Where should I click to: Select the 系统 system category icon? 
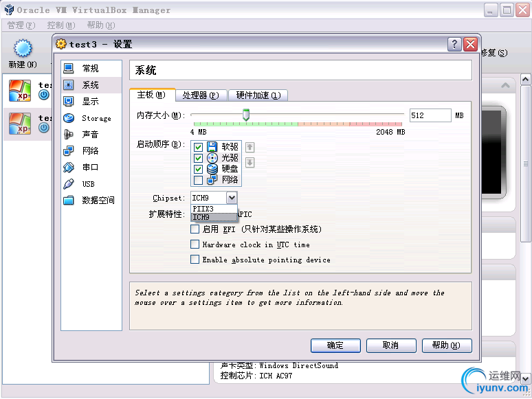tap(69, 84)
